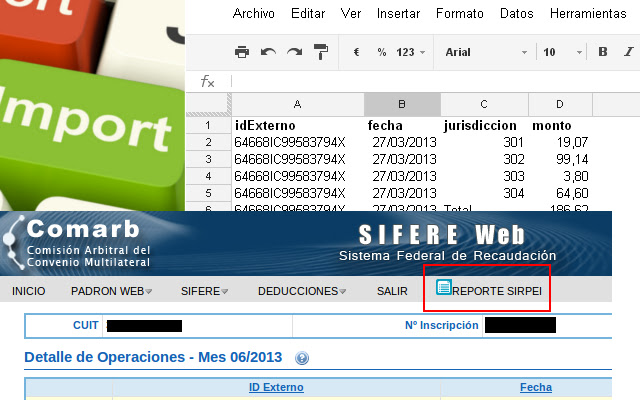Screen dimensions: 640x400
Task: Go to INICIO in navigation bar
Action: (x=29, y=291)
